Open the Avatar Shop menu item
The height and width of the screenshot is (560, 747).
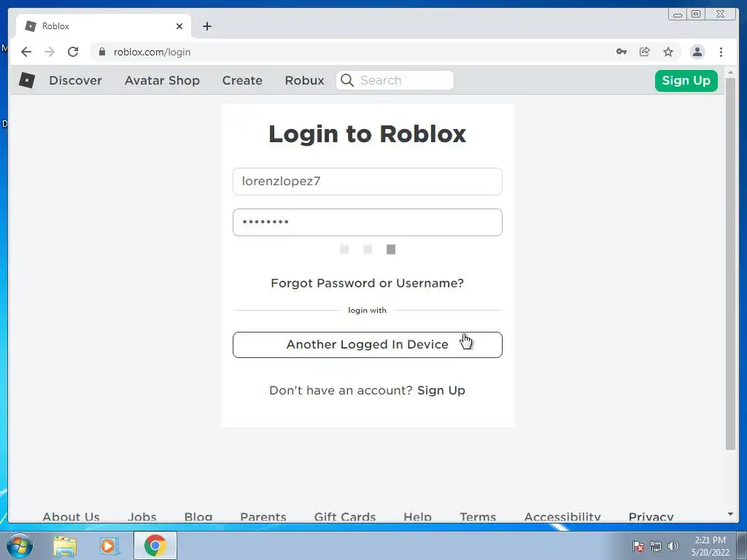162,80
